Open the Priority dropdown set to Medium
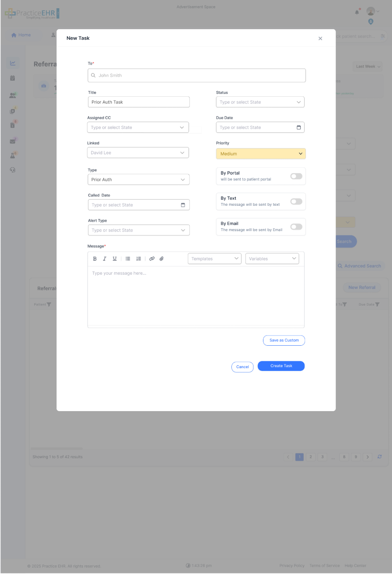Viewport: 392px width, 574px height. (261, 154)
